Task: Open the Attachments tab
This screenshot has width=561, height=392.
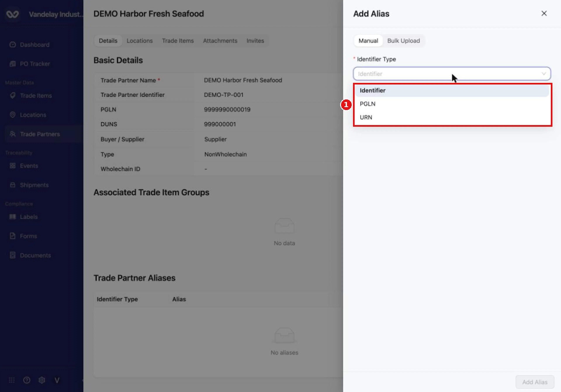Action: (220, 41)
